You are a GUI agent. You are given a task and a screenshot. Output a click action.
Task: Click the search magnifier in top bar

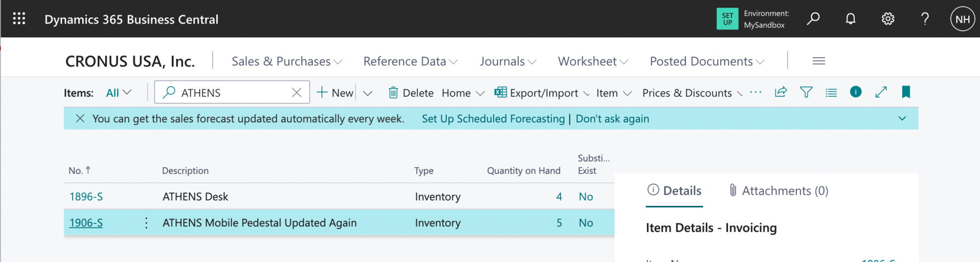813,19
